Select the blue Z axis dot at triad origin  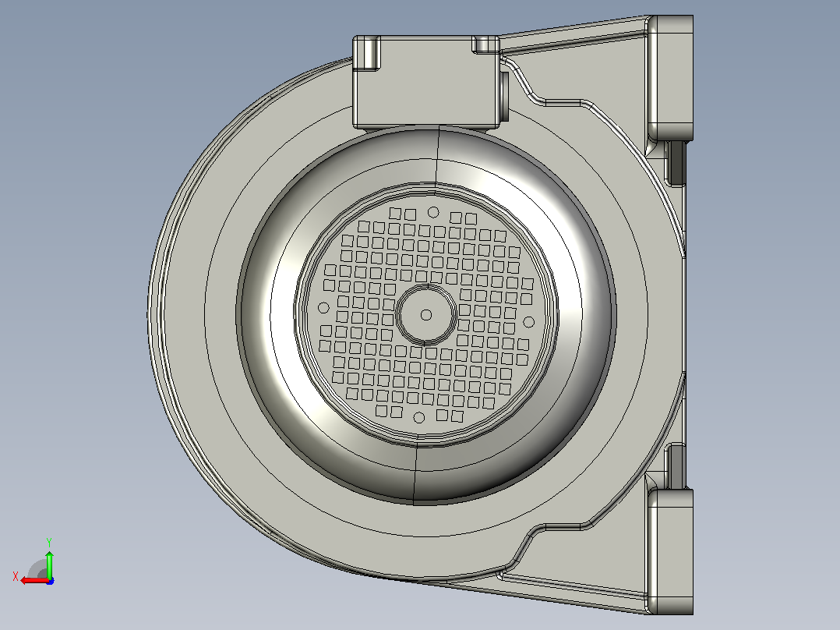point(51,581)
